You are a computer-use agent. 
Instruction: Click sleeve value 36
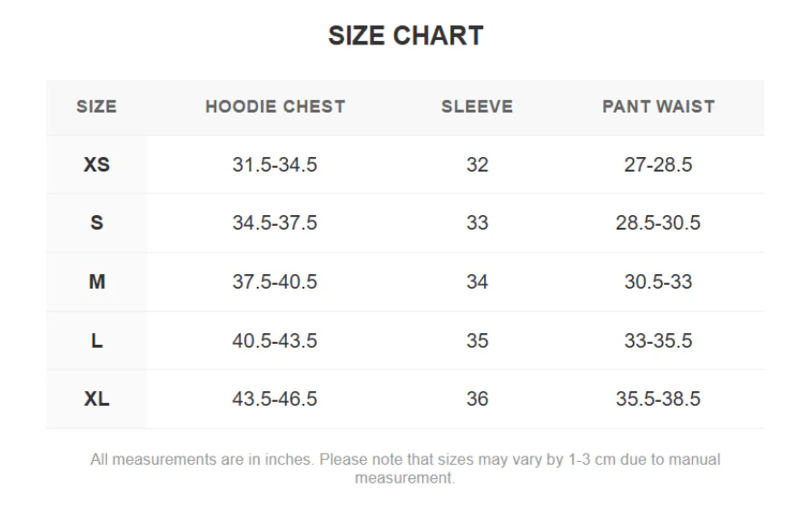[477, 399]
